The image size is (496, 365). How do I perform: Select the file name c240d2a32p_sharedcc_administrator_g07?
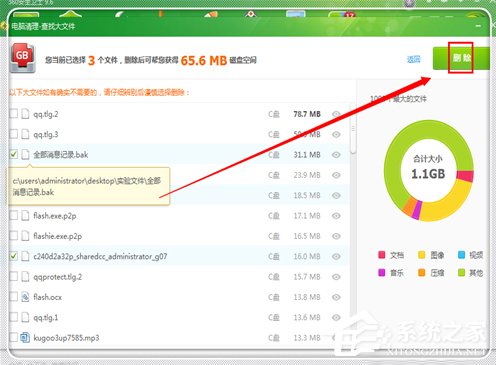[100, 257]
